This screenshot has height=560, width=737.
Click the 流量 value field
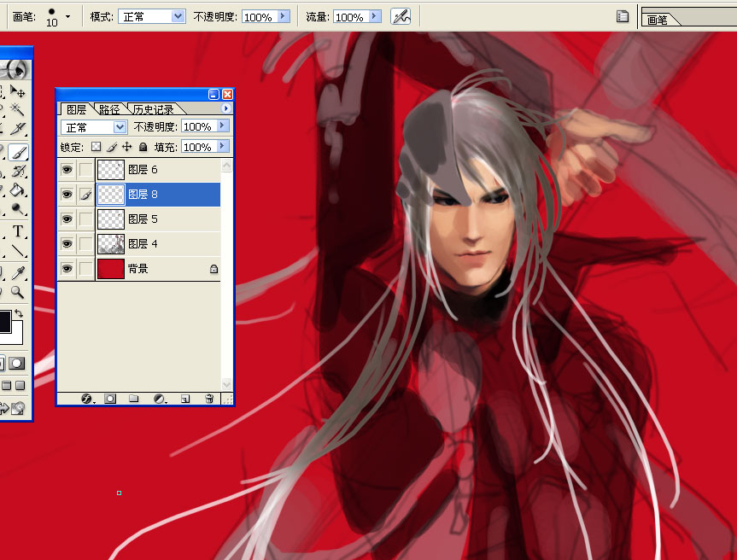pos(351,17)
